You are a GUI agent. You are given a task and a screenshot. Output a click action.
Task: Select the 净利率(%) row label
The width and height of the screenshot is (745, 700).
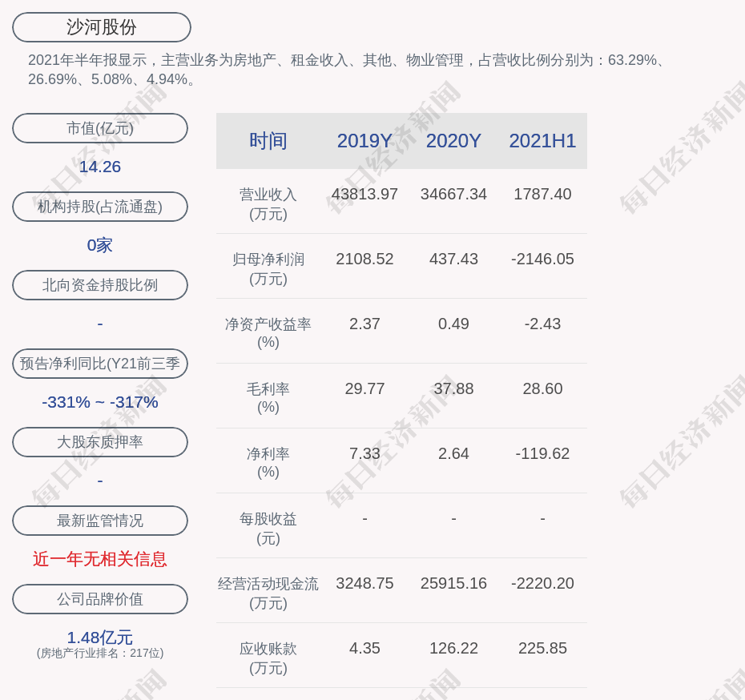point(268,463)
